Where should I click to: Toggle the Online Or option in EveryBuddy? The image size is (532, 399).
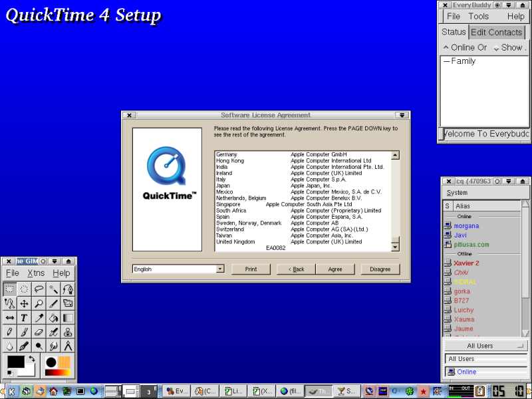pos(465,47)
